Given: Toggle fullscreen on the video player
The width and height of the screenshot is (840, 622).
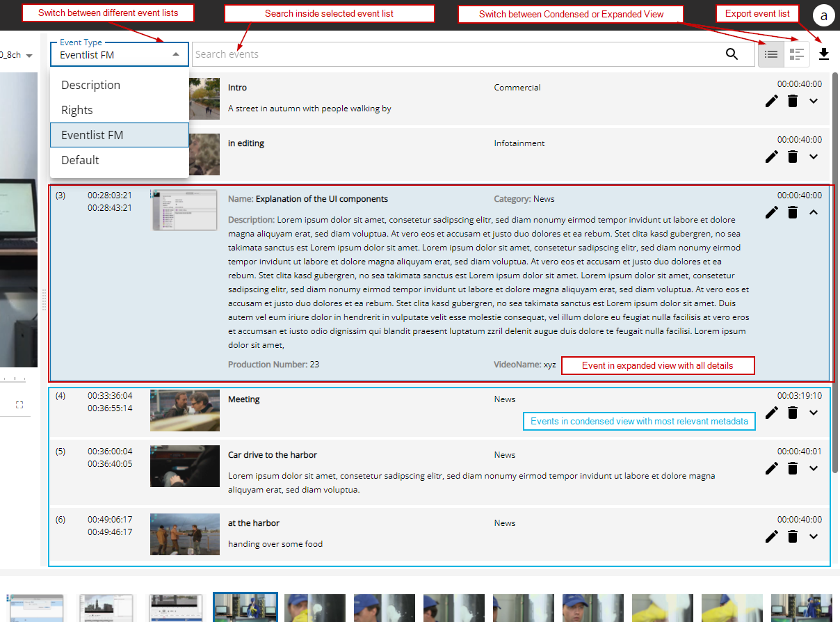Looking at the screenshot, I should pyautogui.click(x=19, y=405).
